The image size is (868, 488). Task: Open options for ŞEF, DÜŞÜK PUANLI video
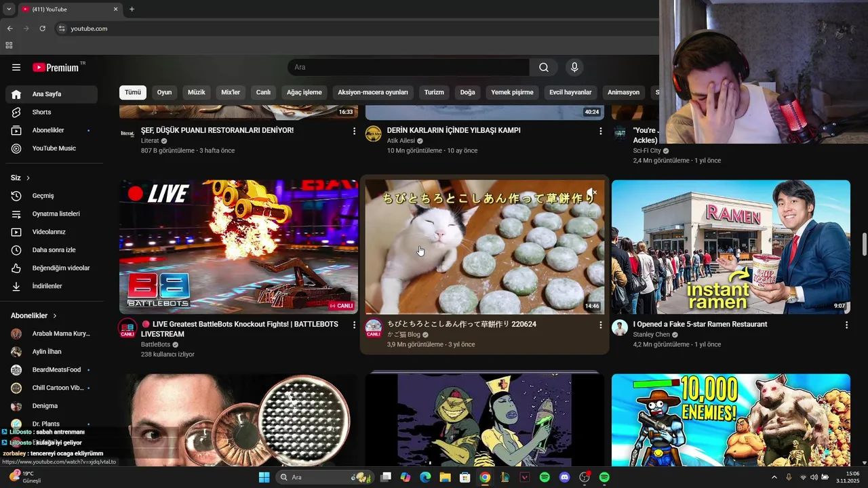(x=354, y=131)
